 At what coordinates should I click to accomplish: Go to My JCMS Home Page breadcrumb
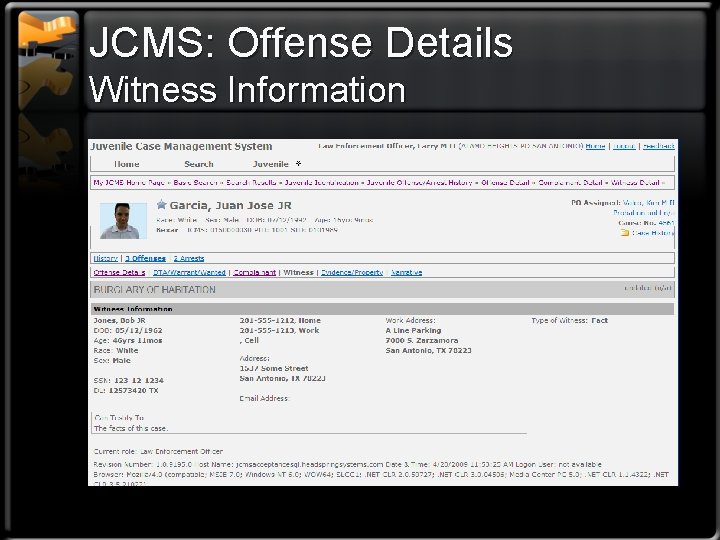click(129, 182)
